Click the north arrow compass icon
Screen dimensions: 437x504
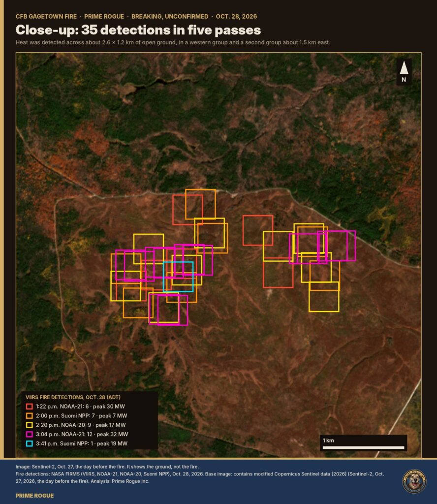point(404,72)
